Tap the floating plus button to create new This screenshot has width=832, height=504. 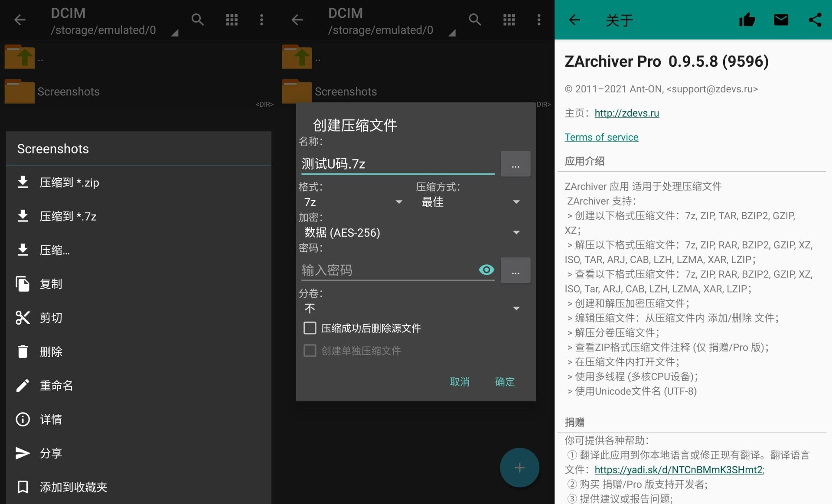(519, 468)
